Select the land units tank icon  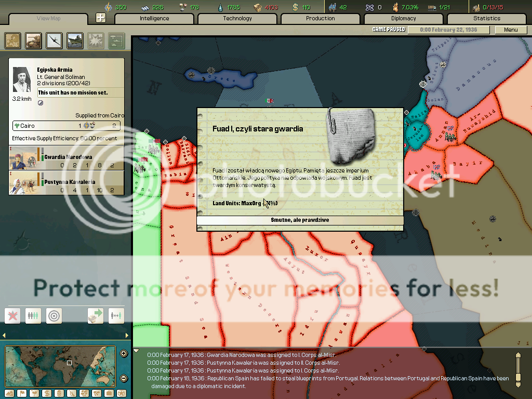[34, 41]
